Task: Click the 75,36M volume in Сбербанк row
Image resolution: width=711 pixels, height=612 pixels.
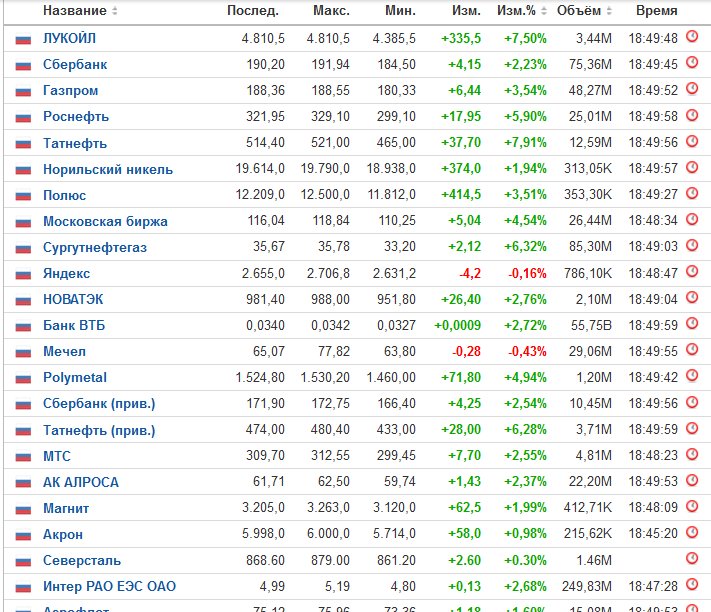Action: tap(590, 64)
